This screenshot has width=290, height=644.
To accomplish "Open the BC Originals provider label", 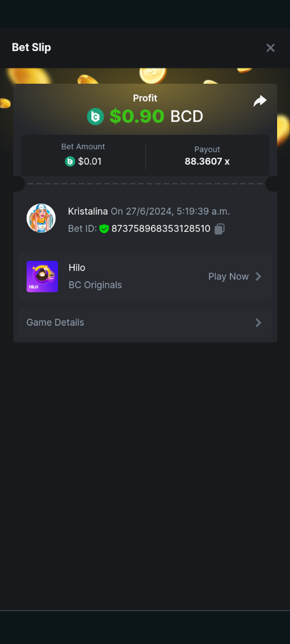I will [x=95, y=285].
